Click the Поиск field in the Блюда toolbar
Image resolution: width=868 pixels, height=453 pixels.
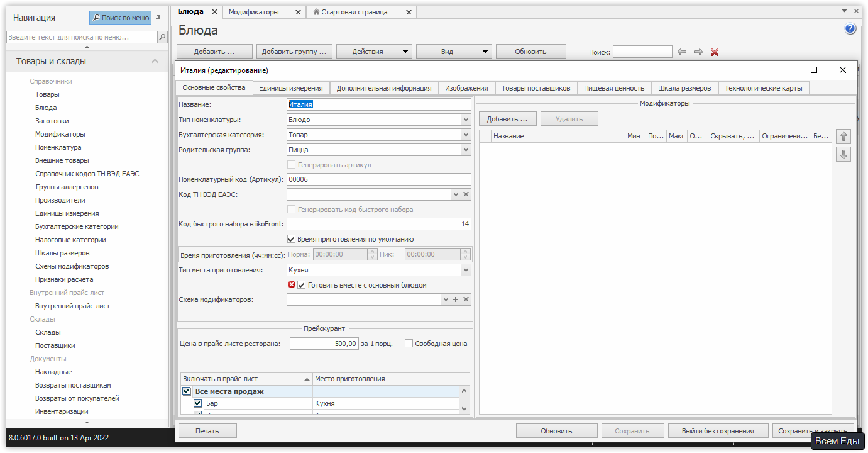click(x=642, y=52)
